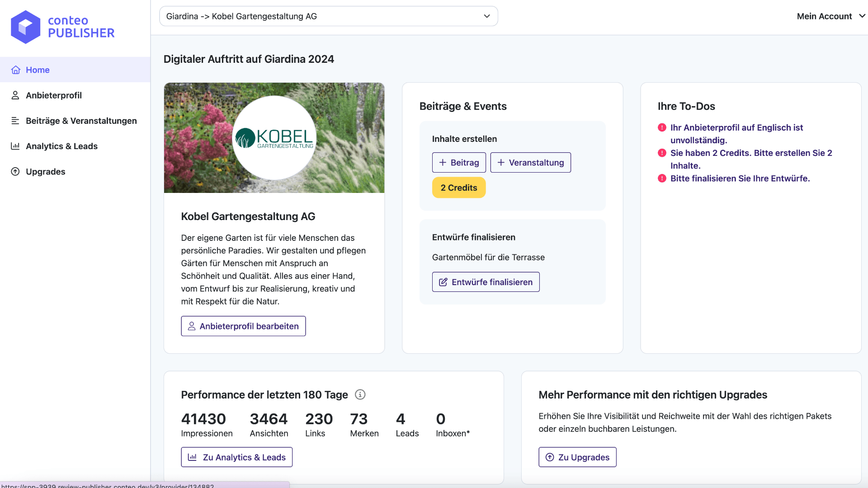This screenshot has height=488, width=868.
Task: Click red alert icon beside finalize drafts to-do
Action: coord(662,178)
